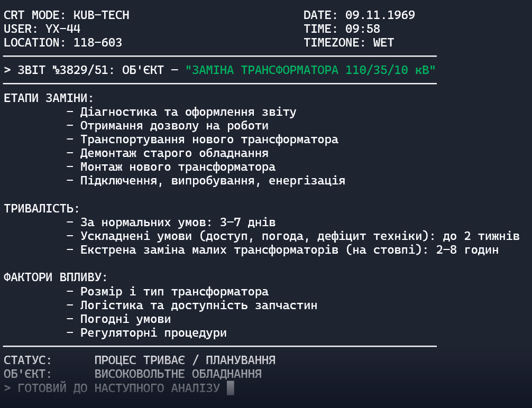Select the "Погодні умови" factor

[x=125, y=319]
